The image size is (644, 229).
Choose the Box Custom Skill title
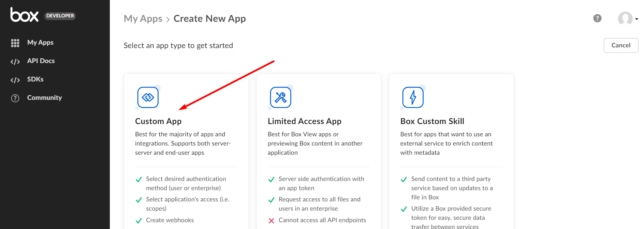[432, 121]
